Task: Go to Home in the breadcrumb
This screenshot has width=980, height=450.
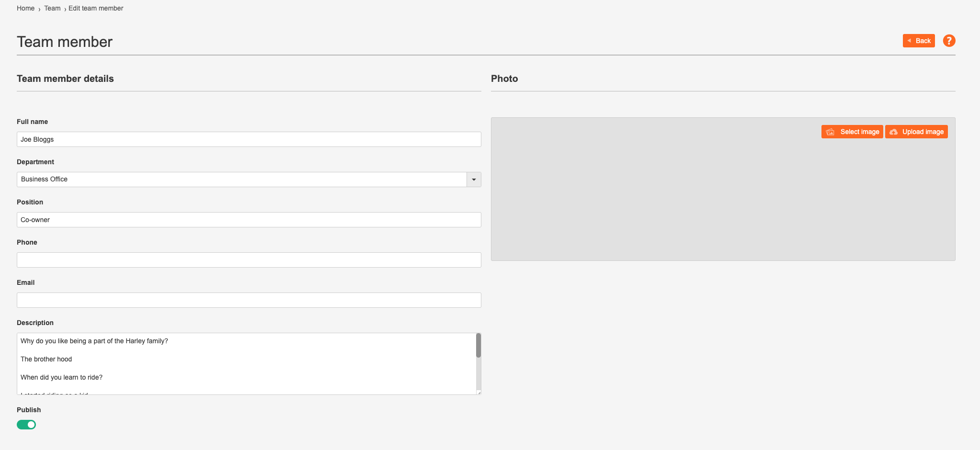Action: [25, 8]
